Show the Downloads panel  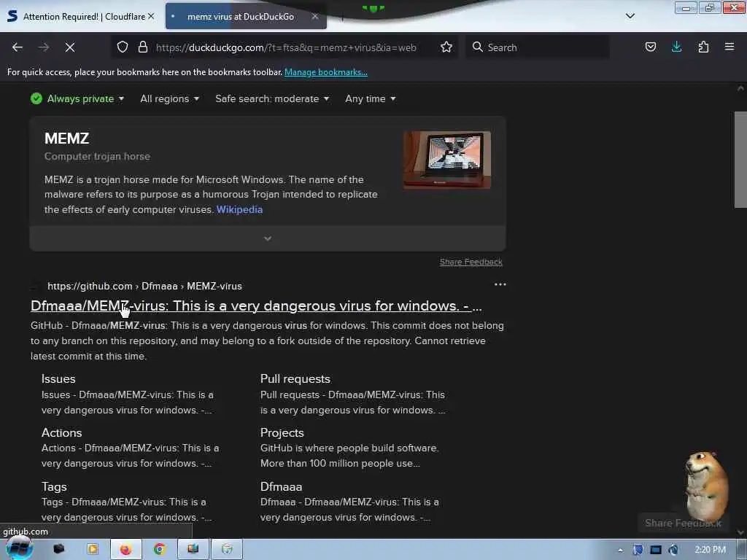point(676,47)
